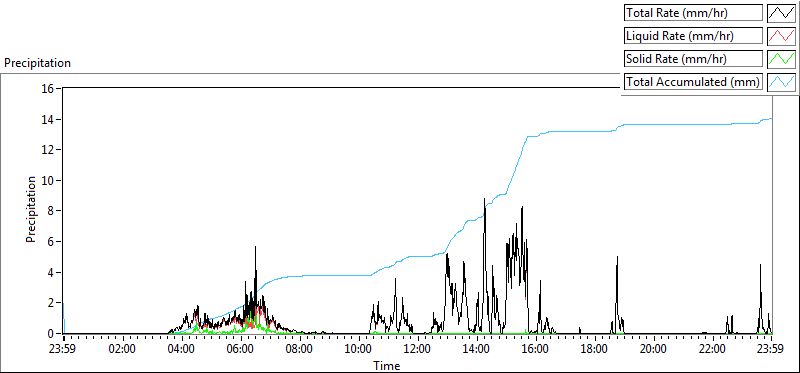Image resolution: width=800 pixels, height=373 pixels.
Task: Select the Total Rate (mm/hr) legend label
Action: (693, 13)
